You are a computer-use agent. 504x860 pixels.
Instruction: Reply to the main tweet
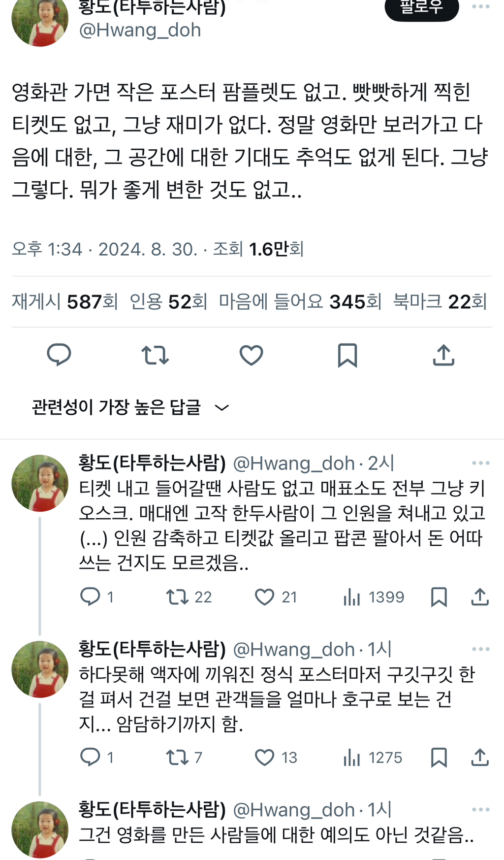(x=59, y=355)
